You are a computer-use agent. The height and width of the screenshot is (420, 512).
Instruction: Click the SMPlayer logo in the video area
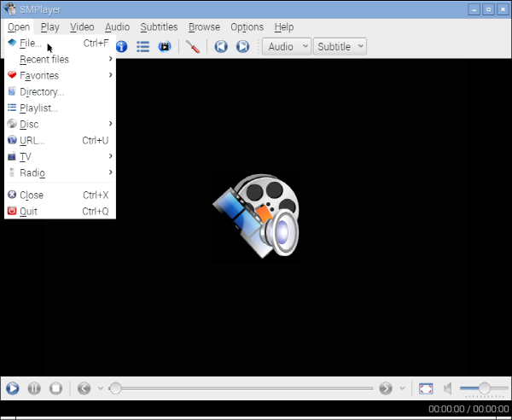coord(256,216)
